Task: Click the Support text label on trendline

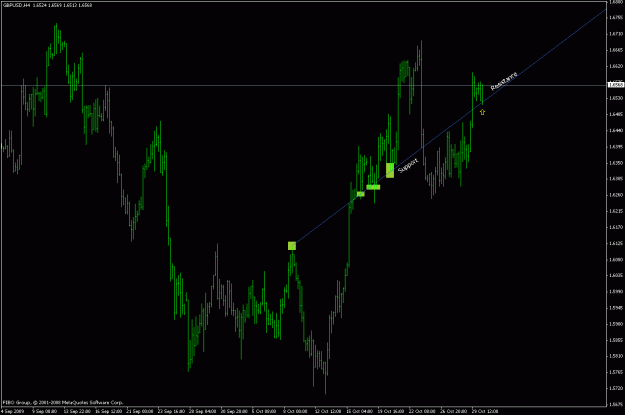Action: 408,165
